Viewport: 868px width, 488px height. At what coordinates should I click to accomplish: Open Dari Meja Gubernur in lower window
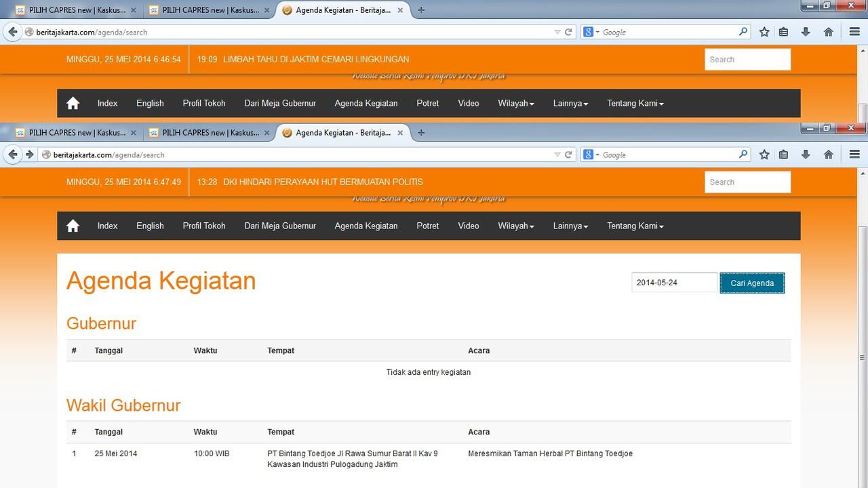(280, 226)
